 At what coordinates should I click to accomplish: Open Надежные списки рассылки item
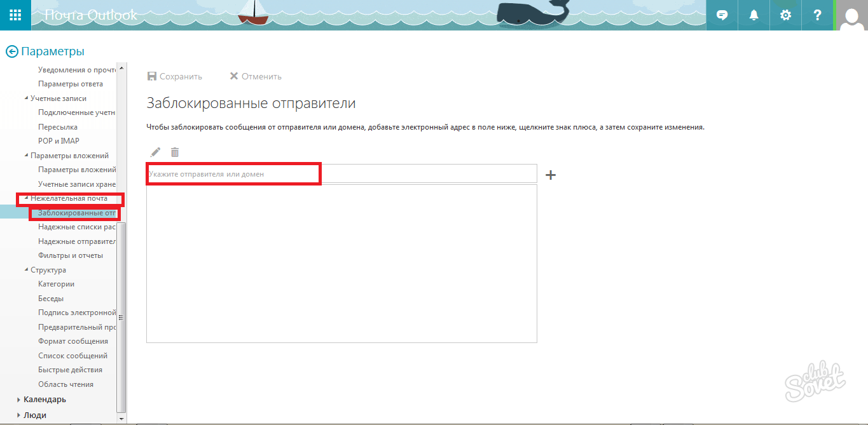click(x=76, y=227)
